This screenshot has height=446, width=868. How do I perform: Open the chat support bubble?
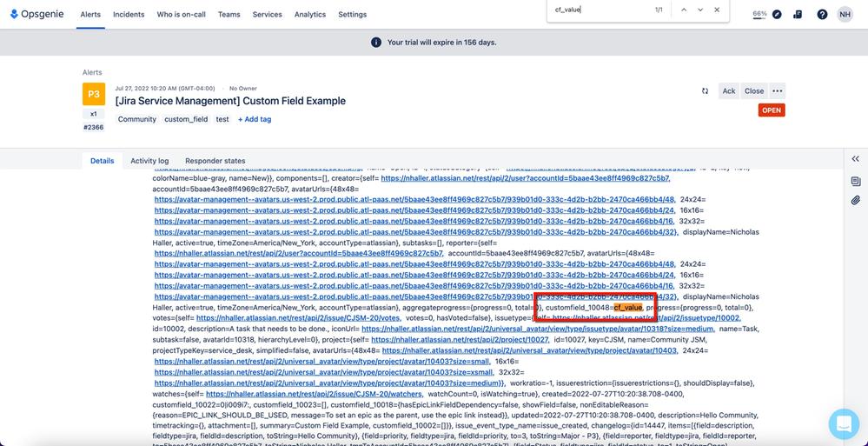click(844, 424)
